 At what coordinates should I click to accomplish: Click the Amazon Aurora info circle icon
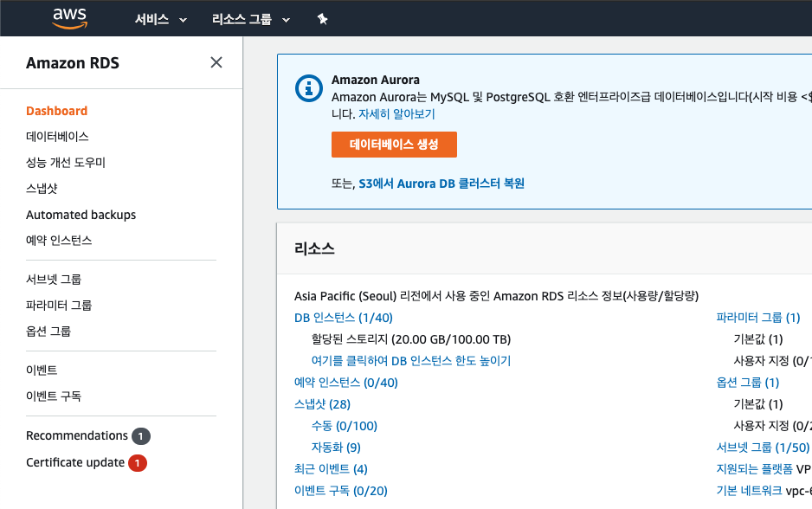click(309, 88)
